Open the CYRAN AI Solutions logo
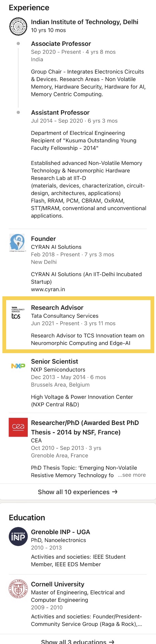 (x=17, y=243)
